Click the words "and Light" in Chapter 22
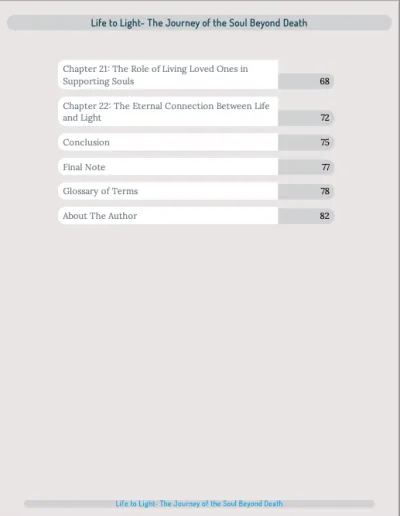The image size is (400, 516). [x=82, y=118]
